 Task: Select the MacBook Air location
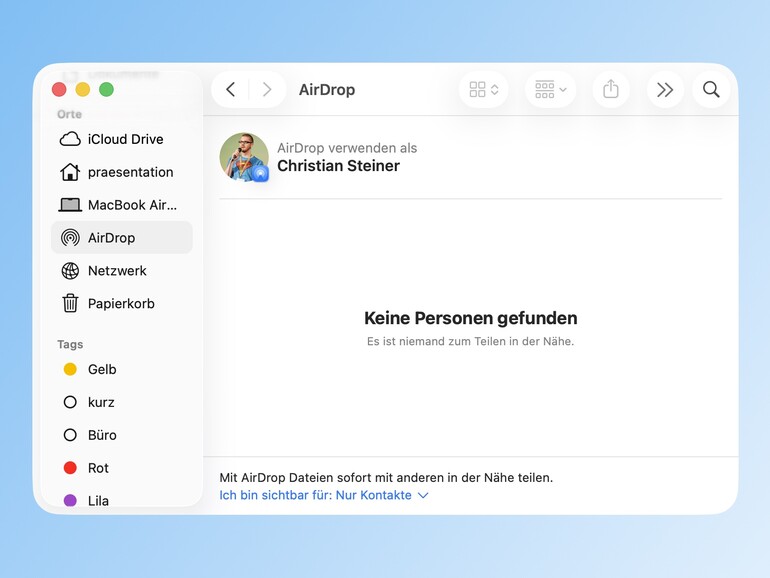122,205
